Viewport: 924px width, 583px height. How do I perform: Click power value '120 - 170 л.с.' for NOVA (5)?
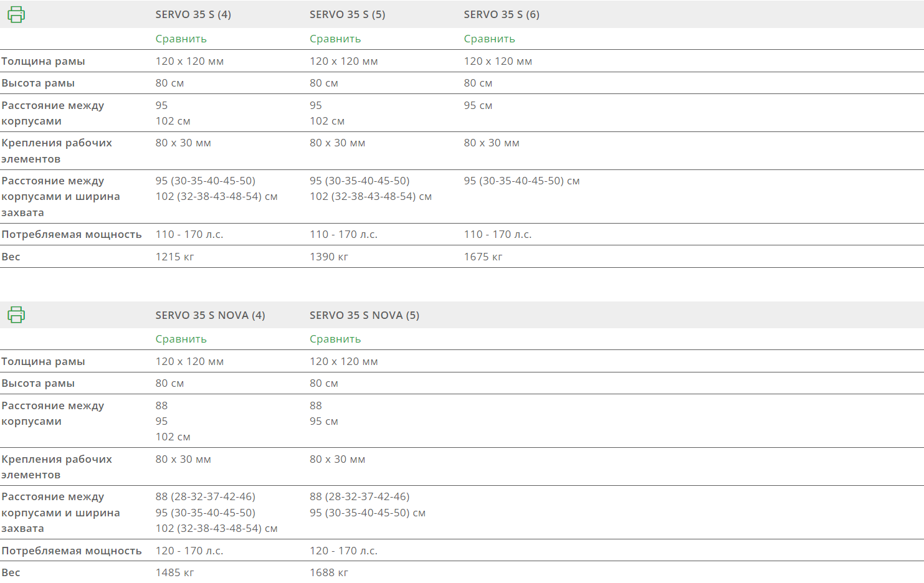(343, 551)
